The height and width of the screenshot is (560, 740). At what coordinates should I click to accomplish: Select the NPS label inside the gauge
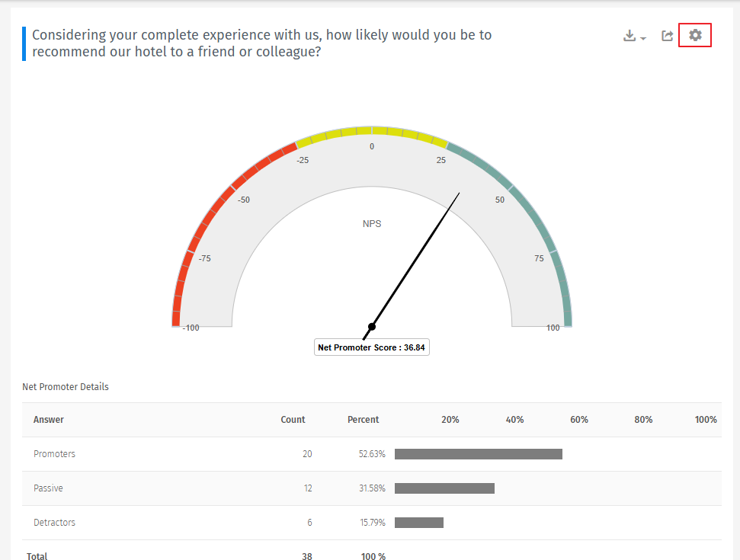pos(372,223)
